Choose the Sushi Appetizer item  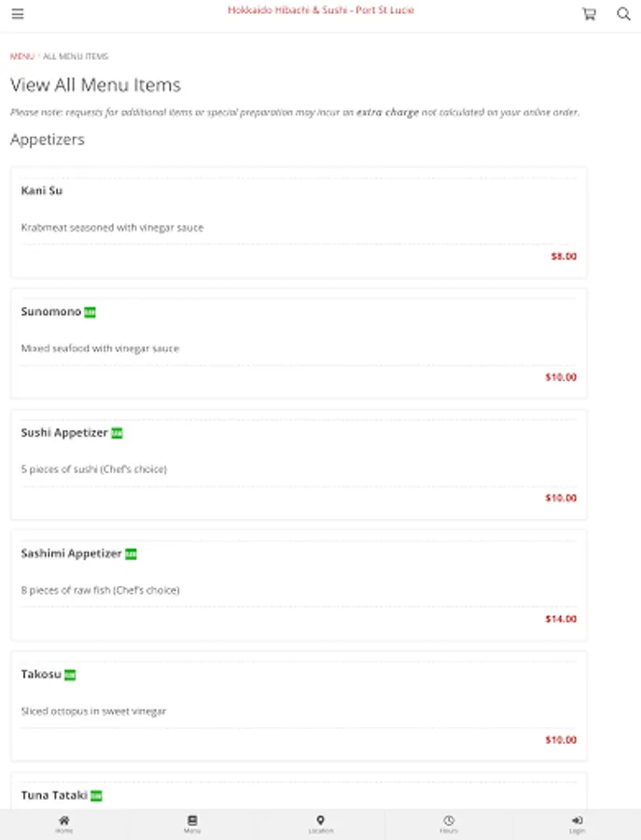point(299,464)
